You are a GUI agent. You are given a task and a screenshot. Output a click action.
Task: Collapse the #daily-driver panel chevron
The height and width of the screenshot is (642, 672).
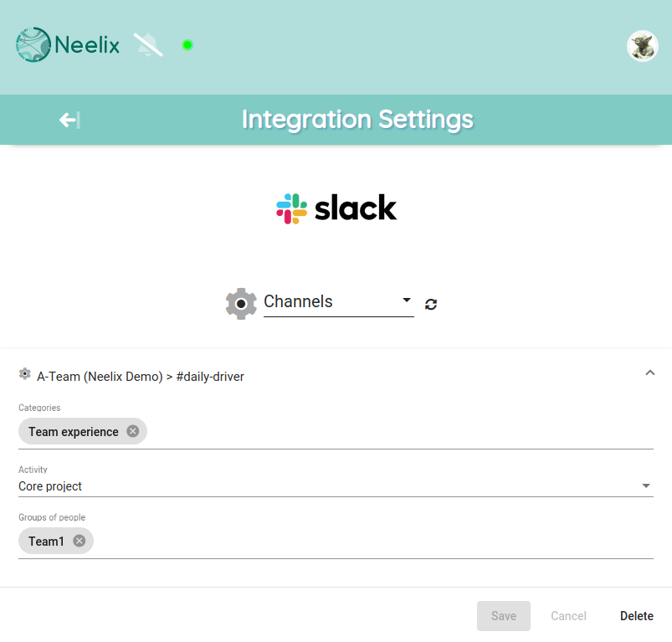(x=649, y=372)
